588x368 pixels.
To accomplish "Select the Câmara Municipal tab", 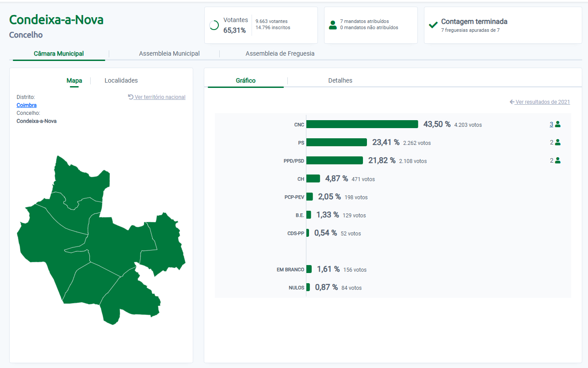I will click(59, 53).
